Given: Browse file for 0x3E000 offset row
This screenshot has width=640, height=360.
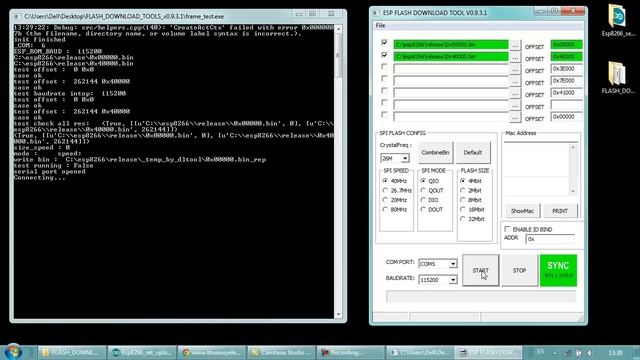Looking at the screenshot, I should point(515,70).
